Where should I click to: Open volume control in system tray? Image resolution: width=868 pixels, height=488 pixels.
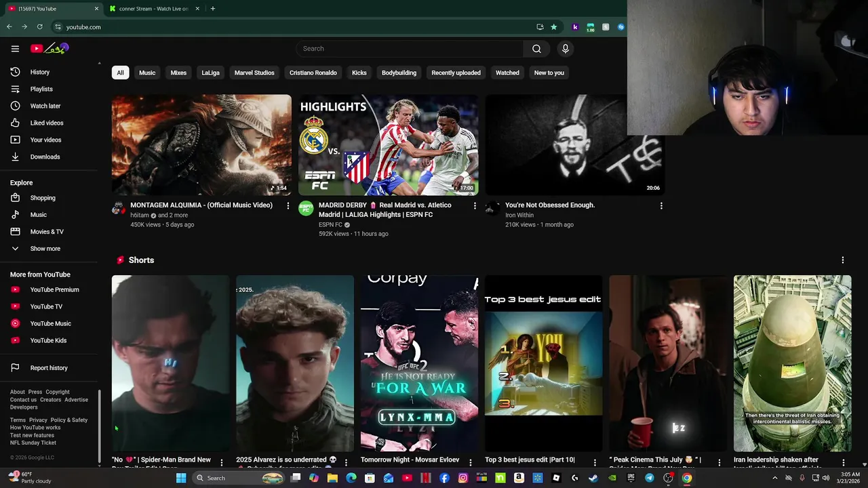pyautogui.click(x=825, y=478)
